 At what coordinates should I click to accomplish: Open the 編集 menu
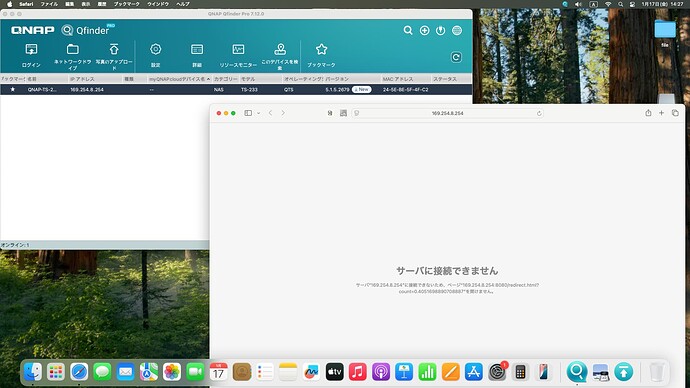pos(70,4)
